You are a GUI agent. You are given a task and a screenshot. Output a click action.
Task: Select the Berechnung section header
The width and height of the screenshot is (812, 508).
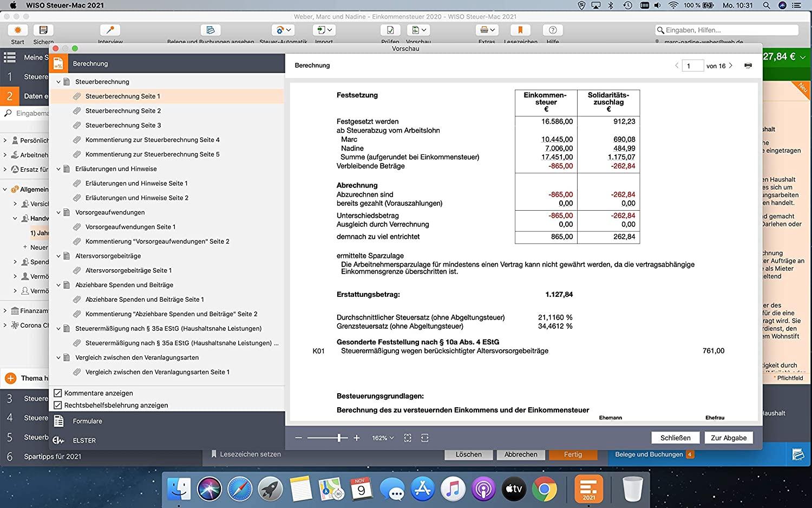tap(167, 63)
